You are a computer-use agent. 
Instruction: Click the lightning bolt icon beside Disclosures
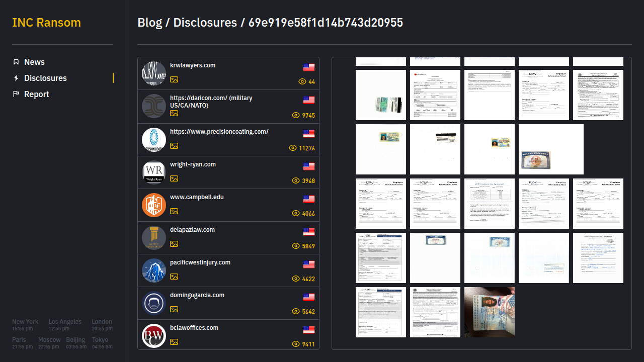tap(16, 78)
